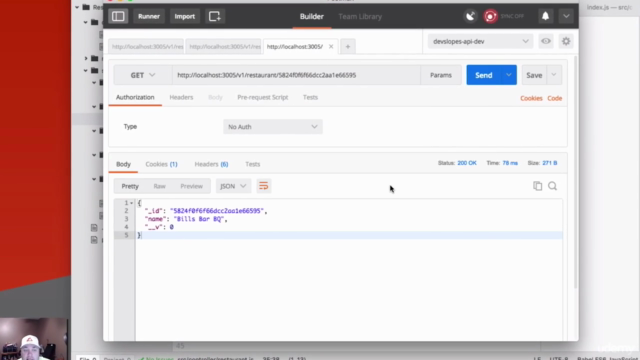Select the response Tests tab

(x=252, y=164)
